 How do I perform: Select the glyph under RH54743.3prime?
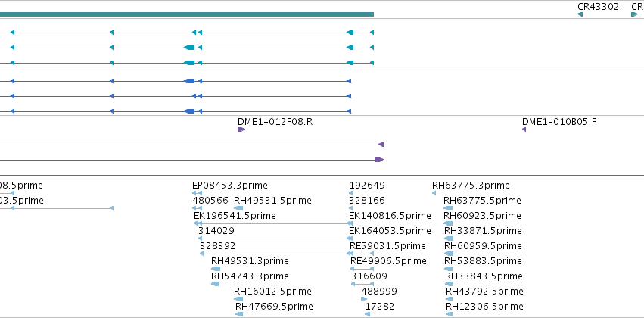pyautogui.click(x=215, y=284)
